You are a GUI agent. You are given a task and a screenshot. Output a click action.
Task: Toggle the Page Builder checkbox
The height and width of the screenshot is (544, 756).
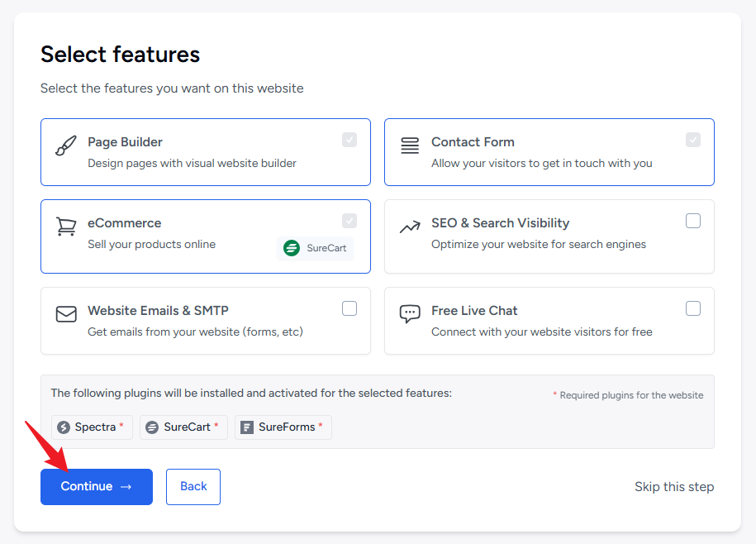pos(349,140)
